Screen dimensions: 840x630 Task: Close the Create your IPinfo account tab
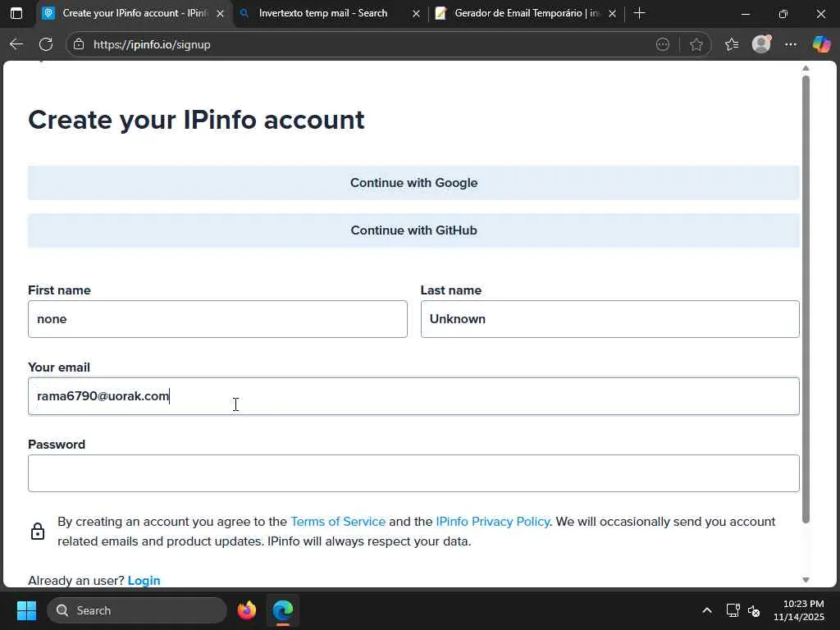point(220,14)
